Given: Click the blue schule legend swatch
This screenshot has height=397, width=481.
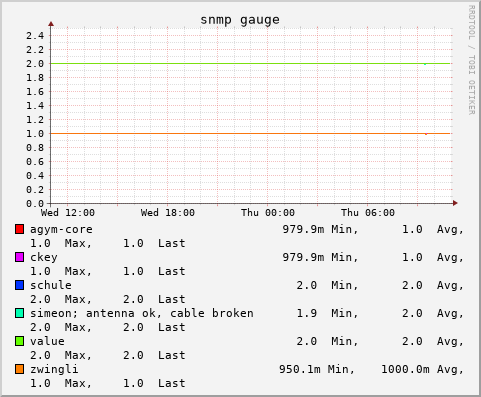Looking at the screenshot, I should [x=19, y=285].
